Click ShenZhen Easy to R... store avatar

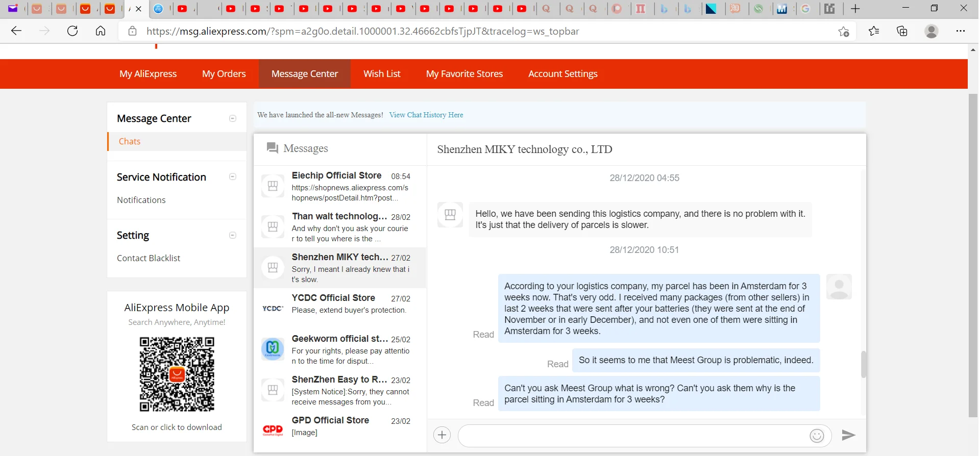[x=273, y=390]
